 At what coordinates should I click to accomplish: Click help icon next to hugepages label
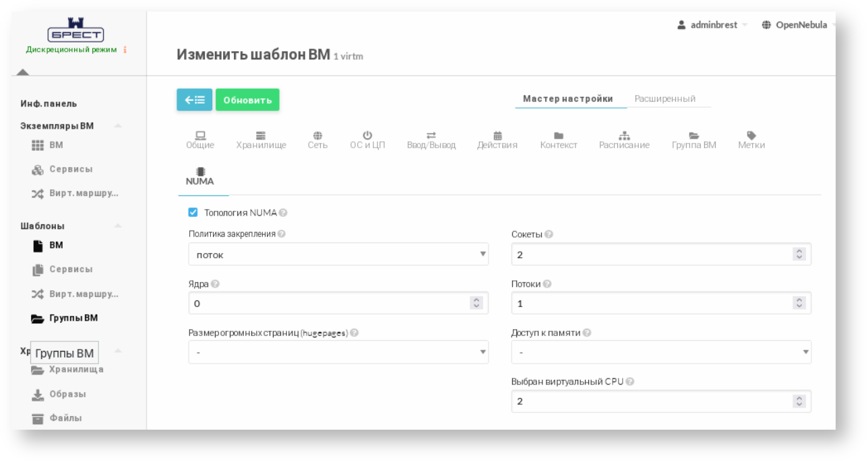[x=354, y=333]
